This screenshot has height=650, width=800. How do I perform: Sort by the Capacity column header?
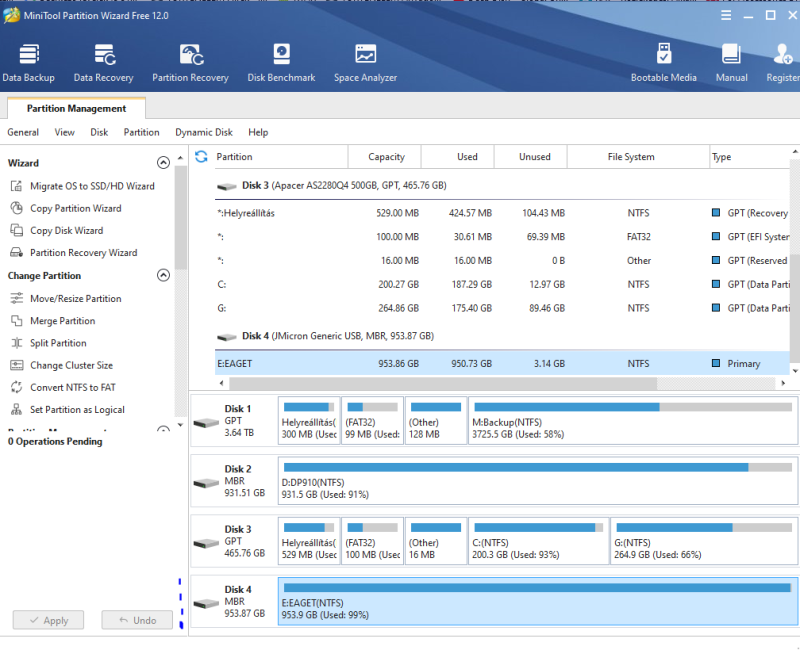click(x=386, y=157)
